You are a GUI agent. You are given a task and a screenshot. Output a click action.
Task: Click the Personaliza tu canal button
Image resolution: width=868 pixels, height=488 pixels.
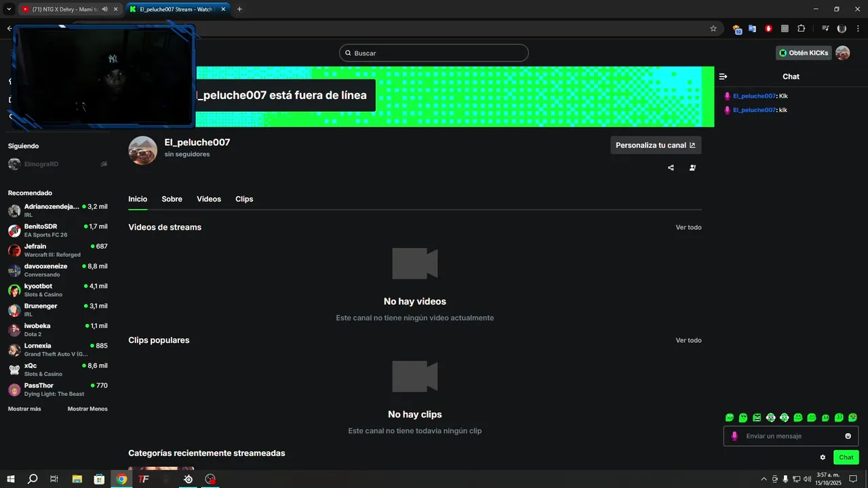click(x=656, y=145)
